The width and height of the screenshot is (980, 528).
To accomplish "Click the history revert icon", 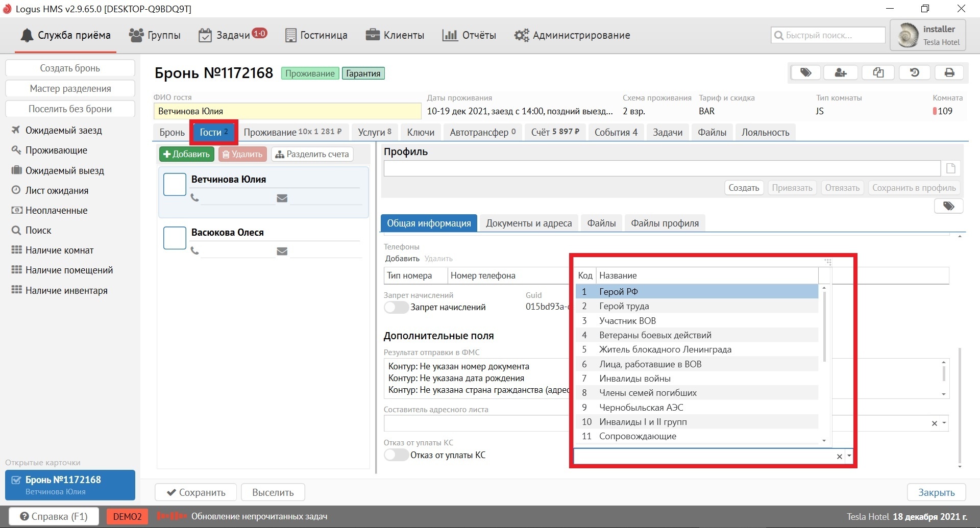I will pos(914,72).
